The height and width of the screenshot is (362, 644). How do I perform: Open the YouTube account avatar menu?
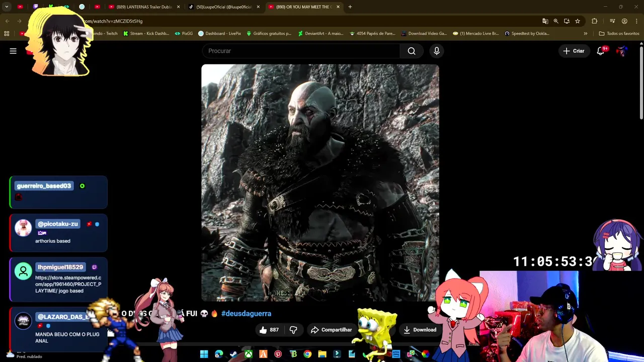[x=622, y=51]
